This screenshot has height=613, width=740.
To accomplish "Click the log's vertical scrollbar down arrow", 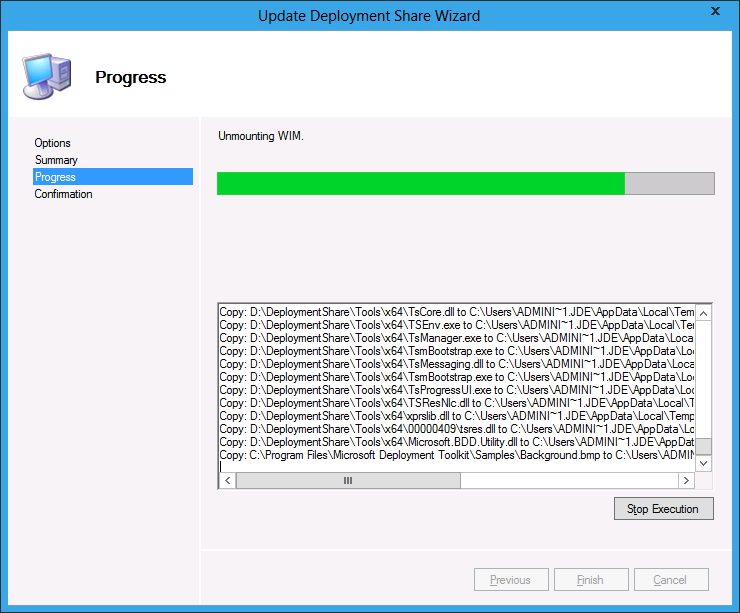I will (x=704, y=463).
